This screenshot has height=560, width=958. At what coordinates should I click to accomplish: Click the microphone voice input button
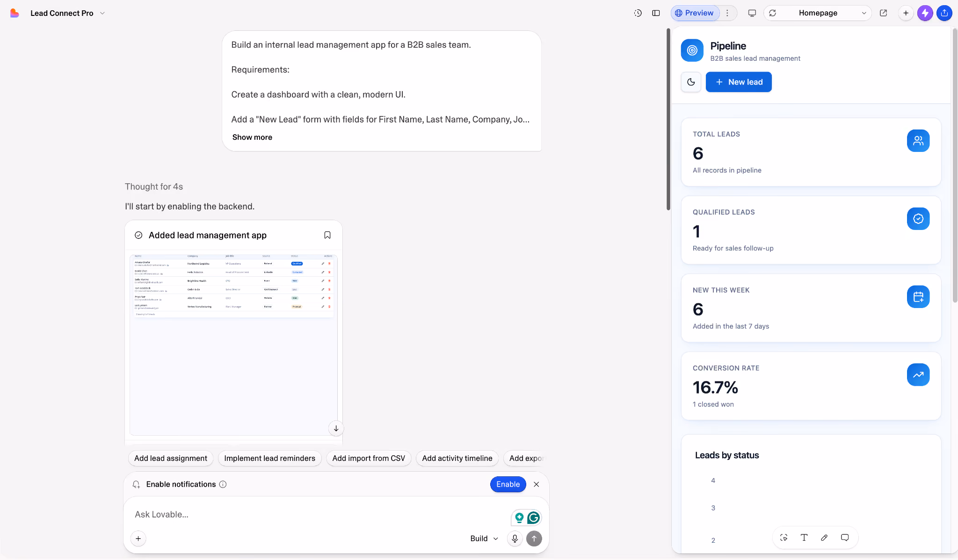[x=515, y=538]
